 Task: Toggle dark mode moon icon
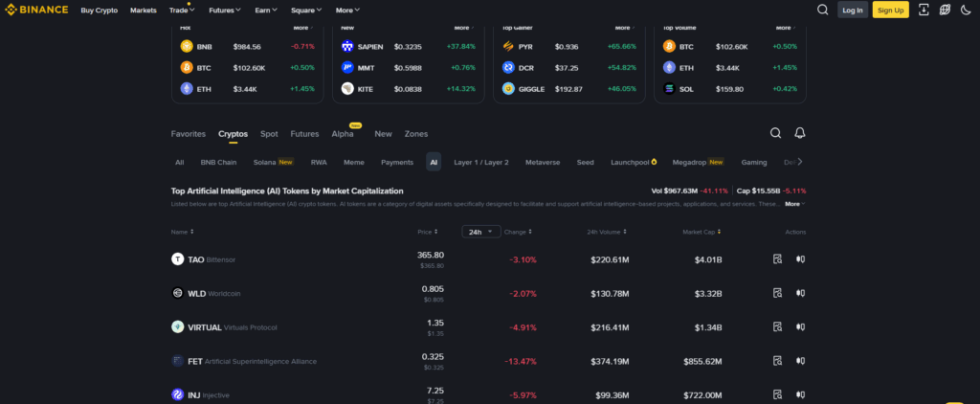[965, 10]
